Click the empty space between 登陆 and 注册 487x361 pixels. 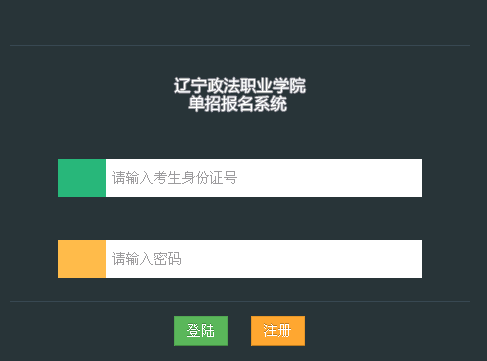(x=239, y=331)
